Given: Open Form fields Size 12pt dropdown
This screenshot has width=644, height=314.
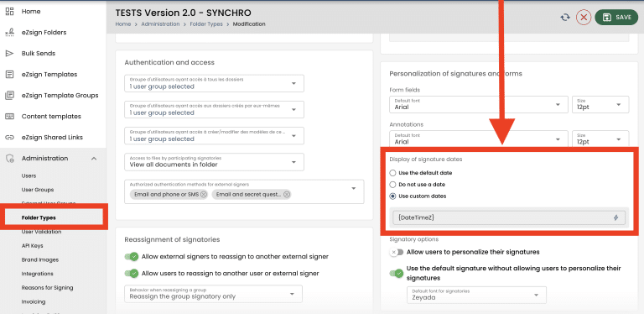Looking at the screenshot, I should 600,104.
